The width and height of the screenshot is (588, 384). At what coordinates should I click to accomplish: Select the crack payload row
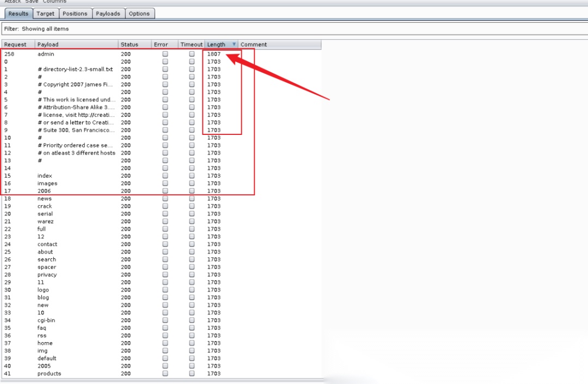162,206
